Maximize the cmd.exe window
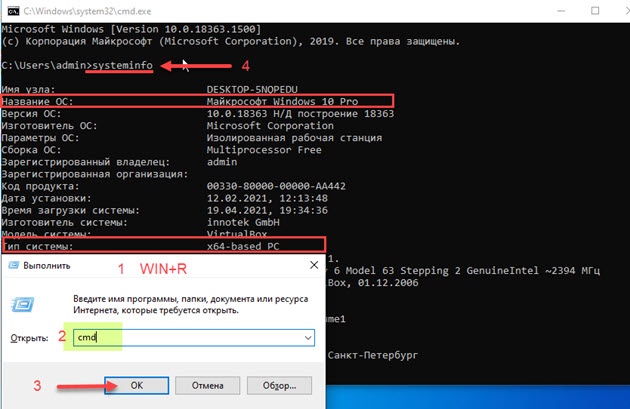This screenshot has width=630, height=409. point(595,11)
